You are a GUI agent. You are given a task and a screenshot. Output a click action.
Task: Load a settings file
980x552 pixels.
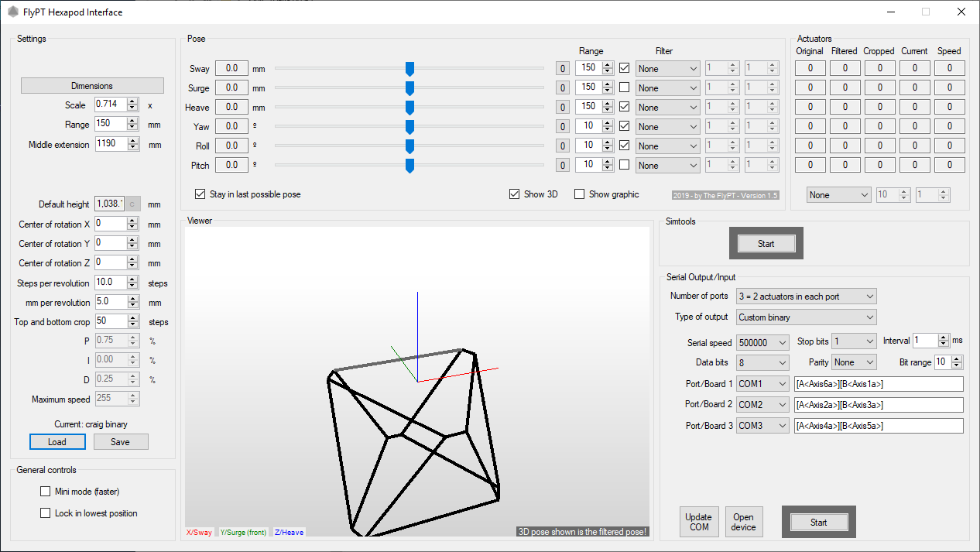pos(57,442)
